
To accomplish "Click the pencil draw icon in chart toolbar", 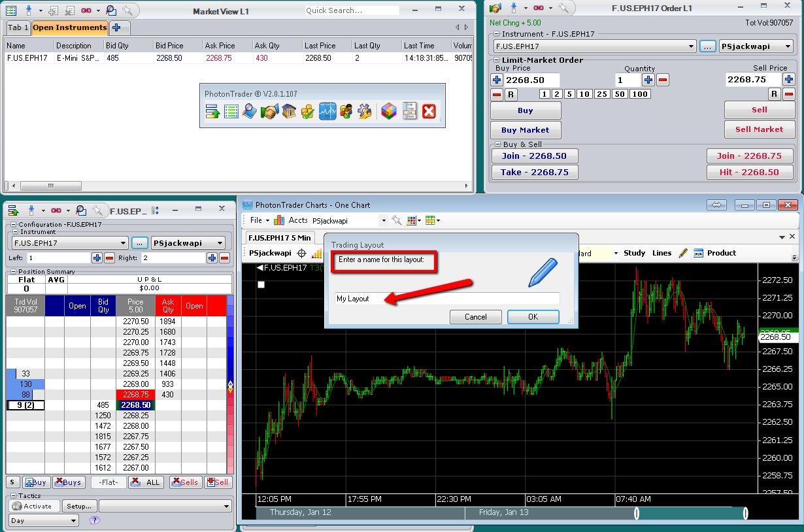I will (x=683, y=253).
